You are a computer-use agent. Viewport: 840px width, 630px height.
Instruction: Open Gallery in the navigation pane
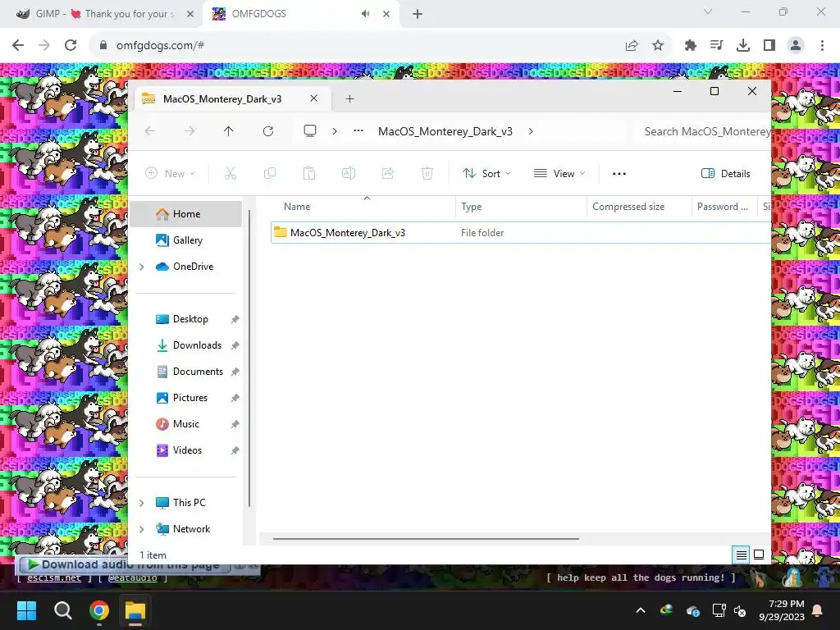tap(188, 240)
